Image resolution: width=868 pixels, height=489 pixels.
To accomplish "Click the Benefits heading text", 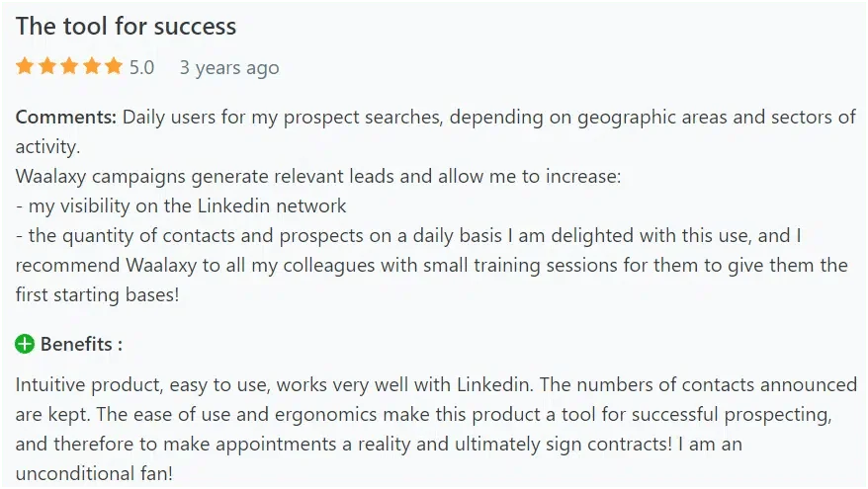I will [x=81, y=344].
